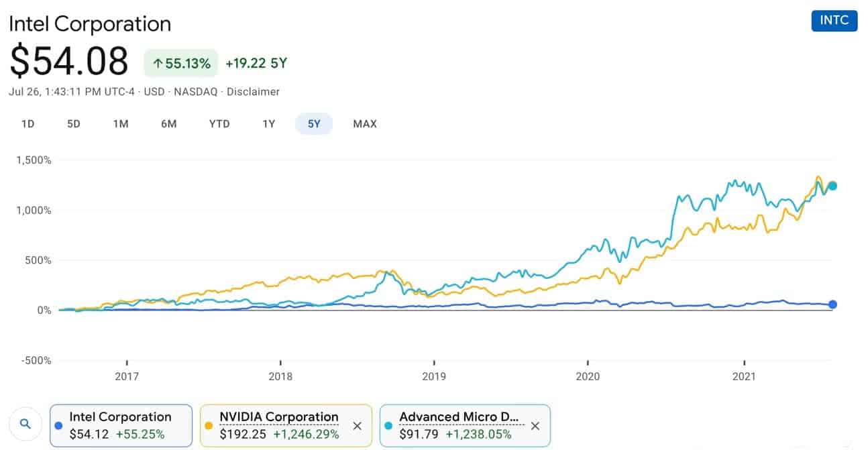This screenshot has width=868, height=450.
Task: Remove Advanced Micro Devices from comparison
Action: (535, 426)
